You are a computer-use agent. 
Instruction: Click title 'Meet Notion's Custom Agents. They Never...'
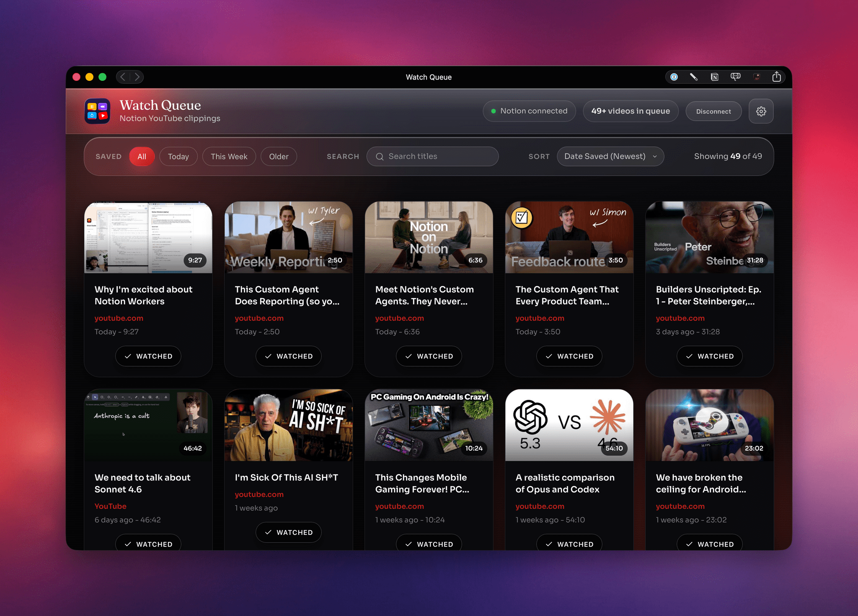click(425, 295)
